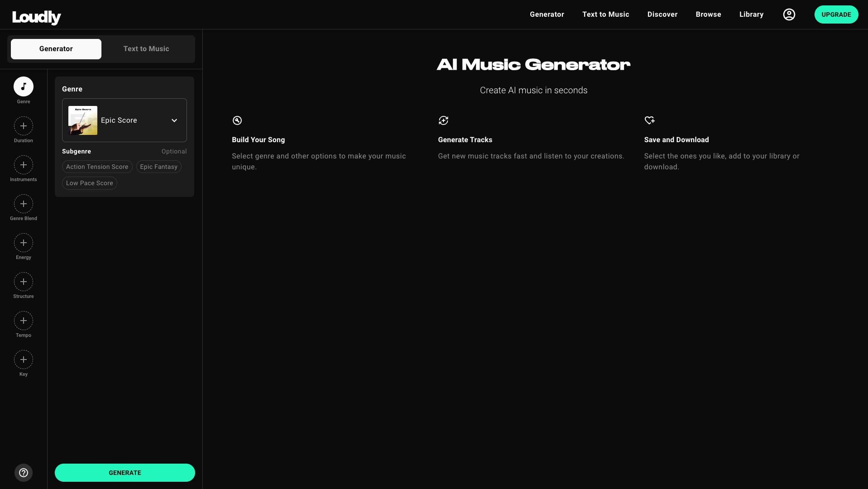868x489 pixels.
Task: Toggle the Action Tension Score subgenre
Action: (97, 167)
